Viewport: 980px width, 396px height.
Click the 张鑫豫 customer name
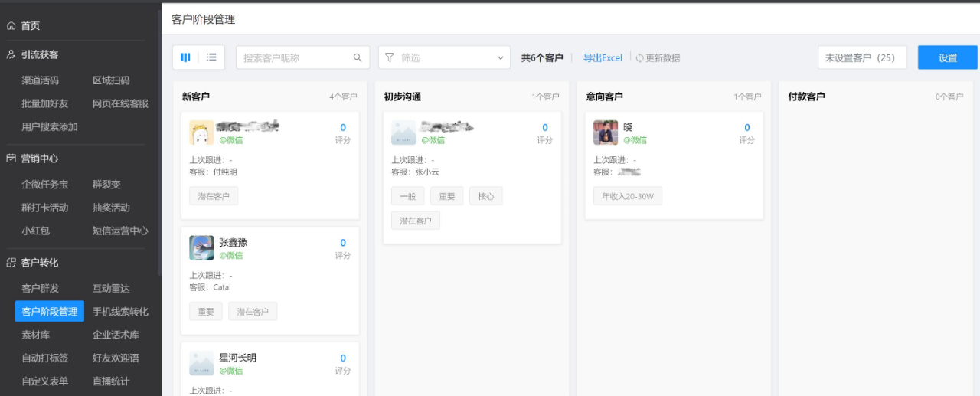coord(233,242)
